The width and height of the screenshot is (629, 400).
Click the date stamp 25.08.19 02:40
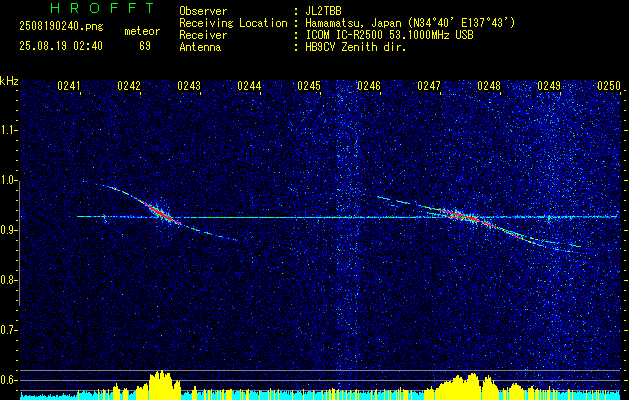point(61,46)
